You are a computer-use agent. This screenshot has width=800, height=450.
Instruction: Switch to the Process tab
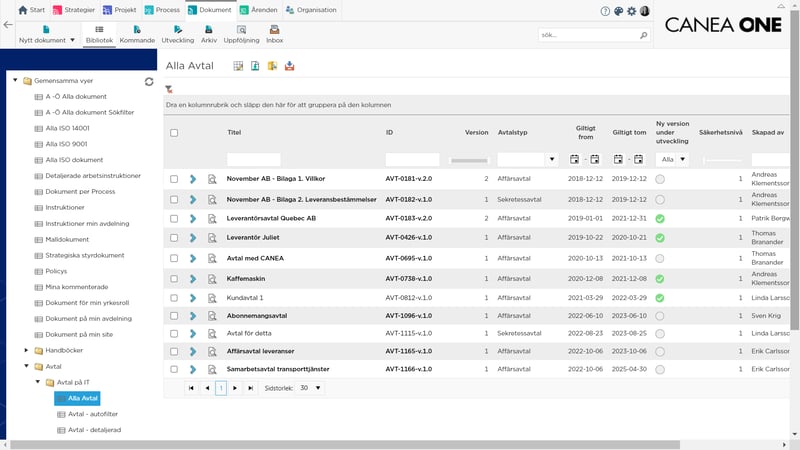click(162, 10)
